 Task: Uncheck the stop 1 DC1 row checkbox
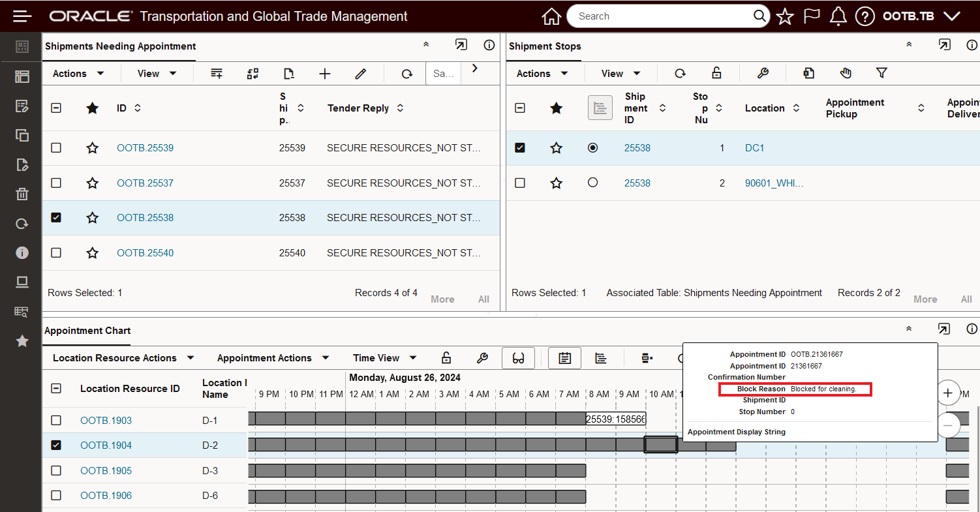tap(520, 148)
